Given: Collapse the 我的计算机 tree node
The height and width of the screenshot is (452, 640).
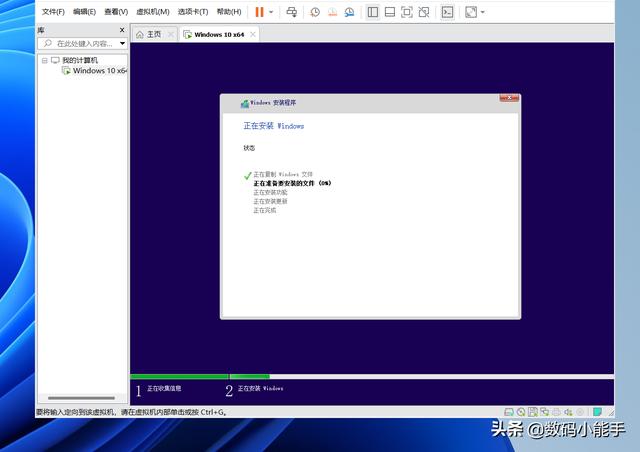Looking at the screenshot, I should (44, 60).
